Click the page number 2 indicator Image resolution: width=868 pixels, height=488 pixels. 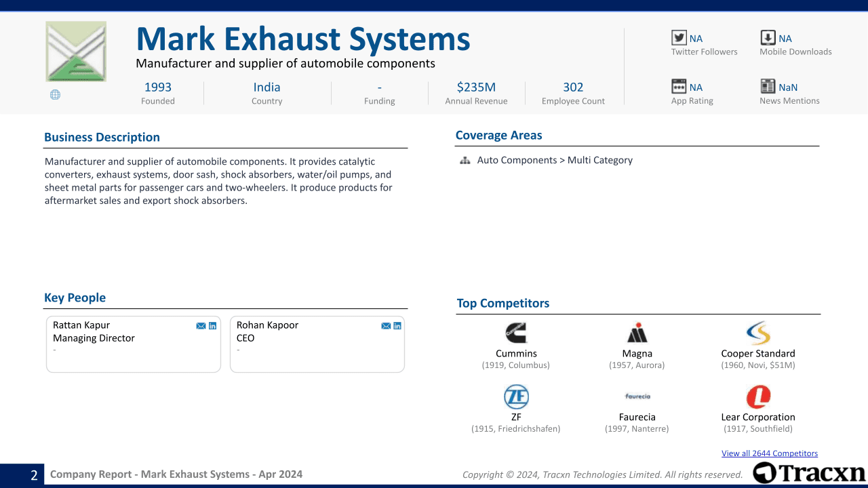pyautogui.click(x=33, y=474)
